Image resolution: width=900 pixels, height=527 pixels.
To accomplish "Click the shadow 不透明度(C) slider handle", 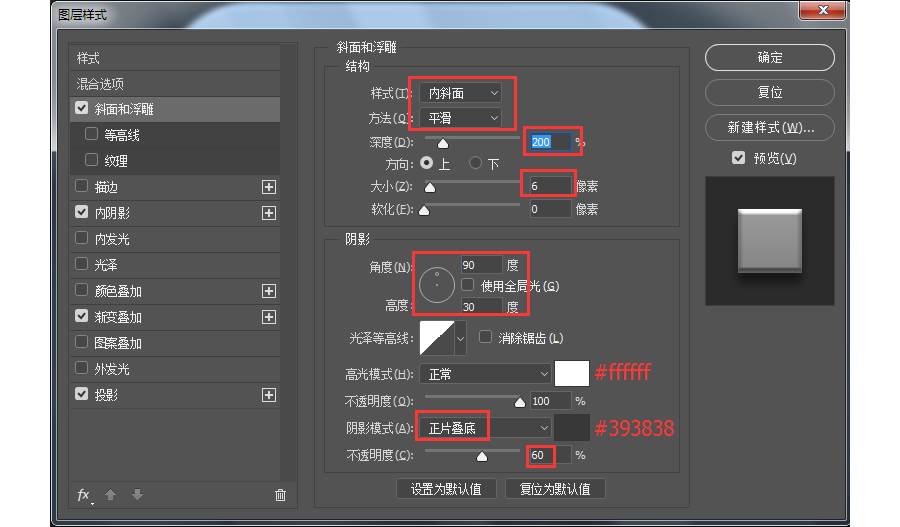I will (x=482, y=456).
